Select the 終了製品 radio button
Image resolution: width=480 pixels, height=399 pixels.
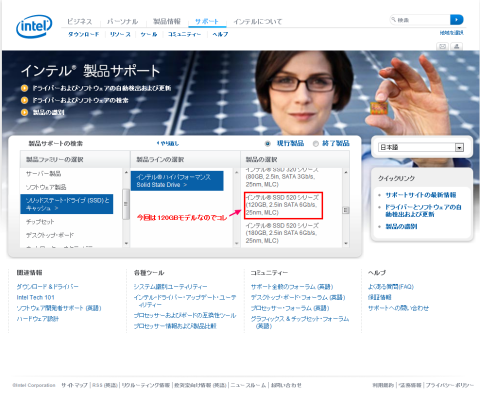[316, 144]
